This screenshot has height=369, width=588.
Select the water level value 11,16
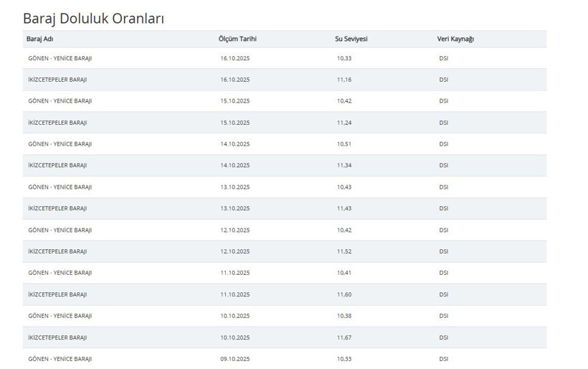[x=344, y=80]
